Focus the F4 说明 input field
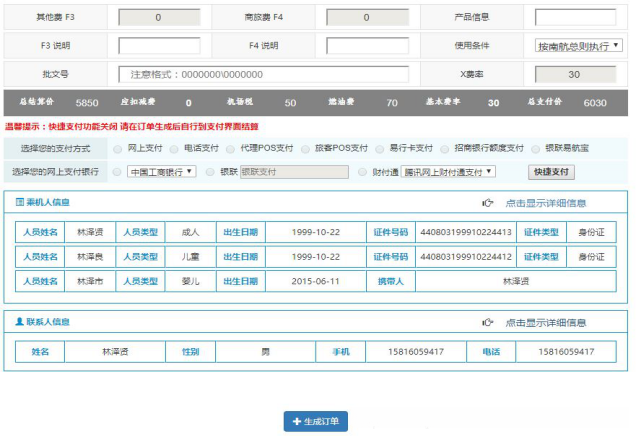Screen dimensions: 636x438 pyautogui.click(x=367, y=46)
